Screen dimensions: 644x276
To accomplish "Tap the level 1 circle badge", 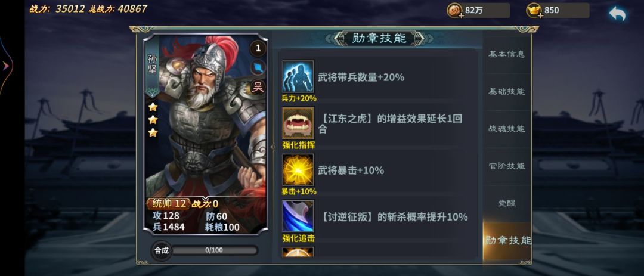I will 258,48.
